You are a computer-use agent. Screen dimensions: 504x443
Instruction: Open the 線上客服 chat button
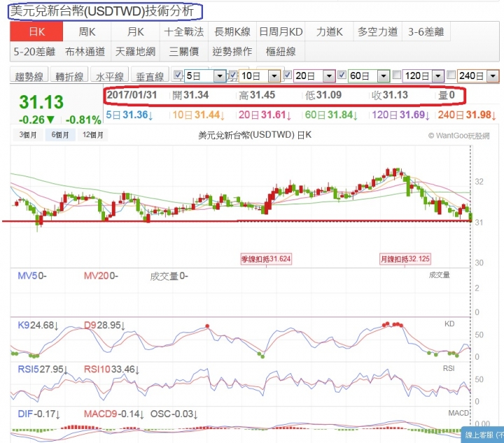point(483,435)
